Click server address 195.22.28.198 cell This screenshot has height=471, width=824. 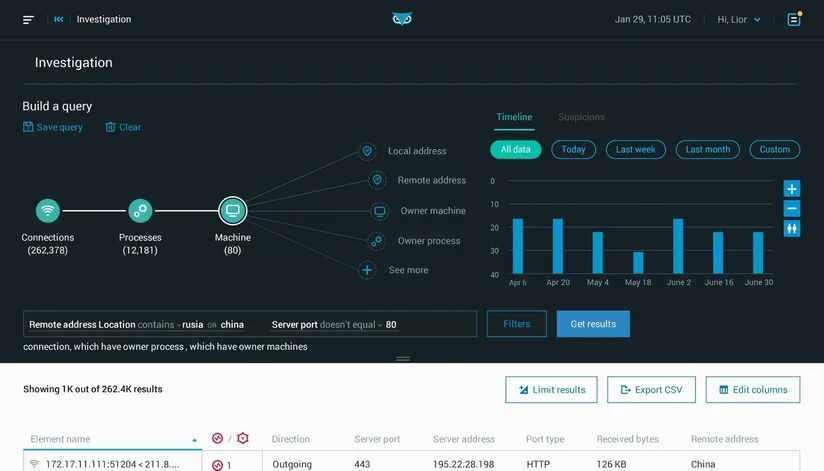[464, 464]
